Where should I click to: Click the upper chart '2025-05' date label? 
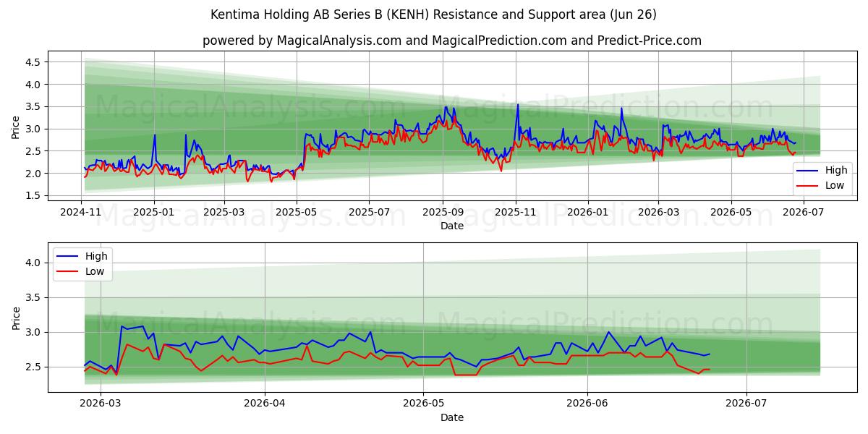(x=297, y=212)
